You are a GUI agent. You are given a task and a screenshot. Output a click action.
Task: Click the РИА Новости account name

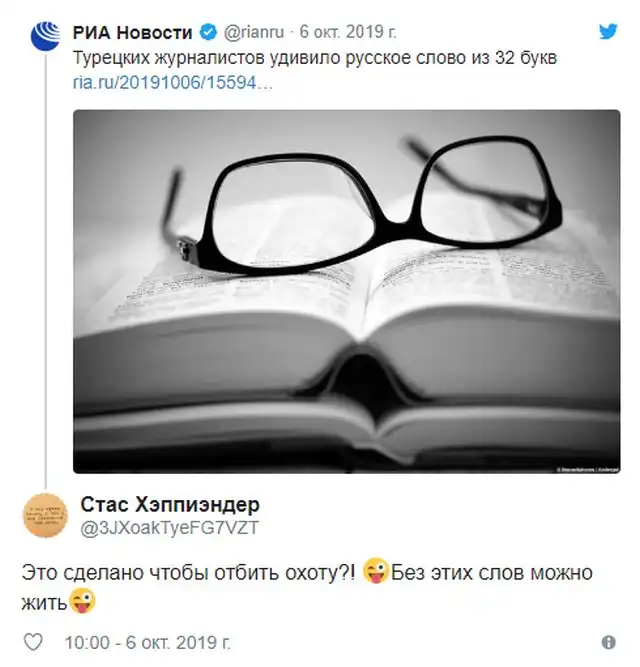133,33
